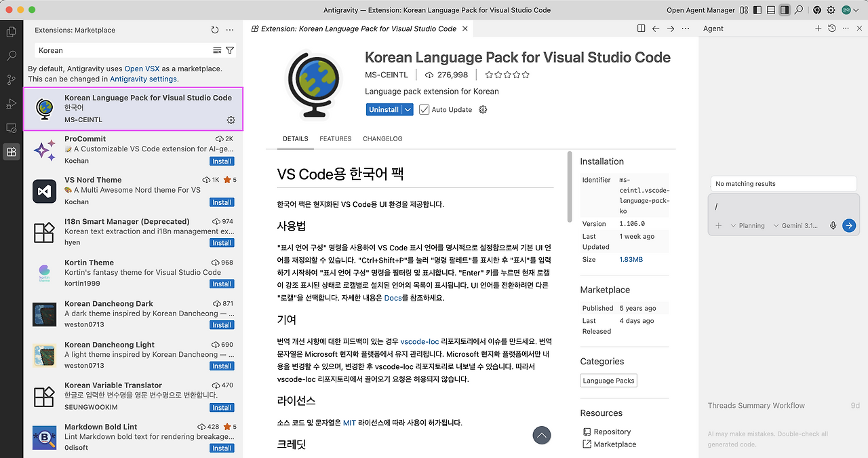Toggle bottom panel visibility
868x458 pixels.
click(x=771, y=10)
